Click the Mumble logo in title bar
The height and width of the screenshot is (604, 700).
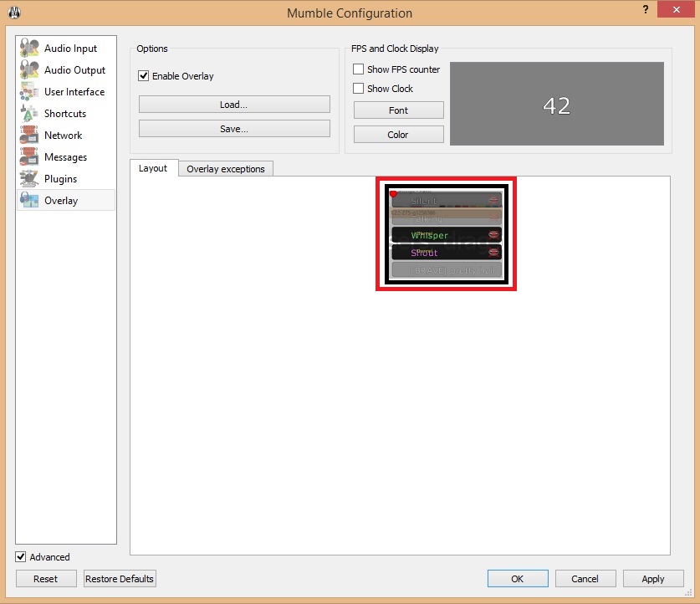point(14,13)
